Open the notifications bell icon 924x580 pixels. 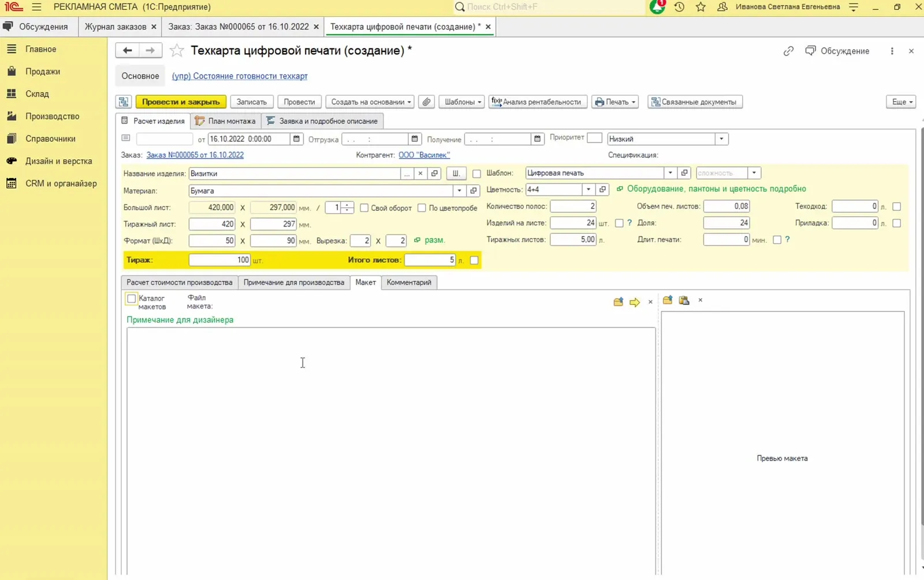coord(657,7)
